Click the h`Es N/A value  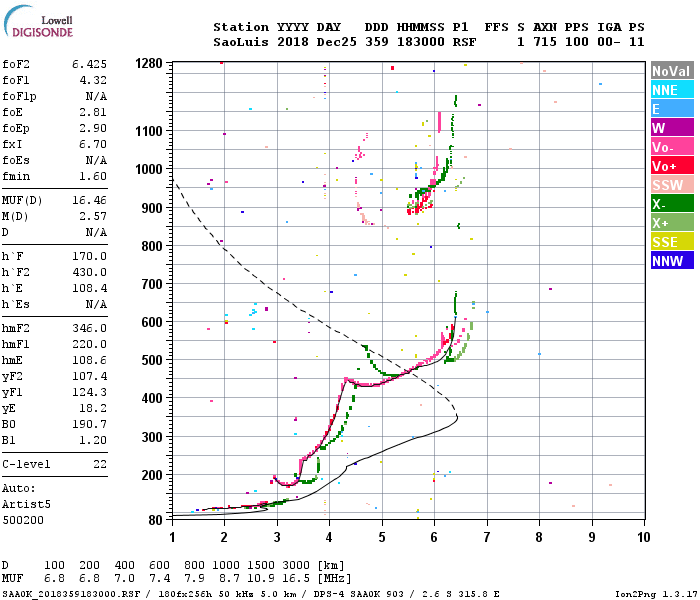tap(96, 305)
